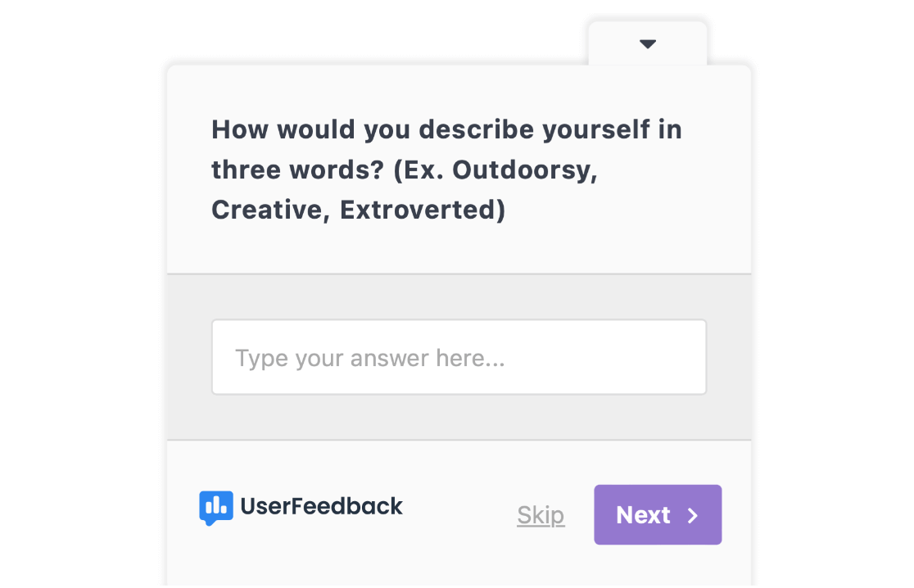This screenshot has width=914, height=588.
Task: Skip this survey question
Action: [541, 515]
